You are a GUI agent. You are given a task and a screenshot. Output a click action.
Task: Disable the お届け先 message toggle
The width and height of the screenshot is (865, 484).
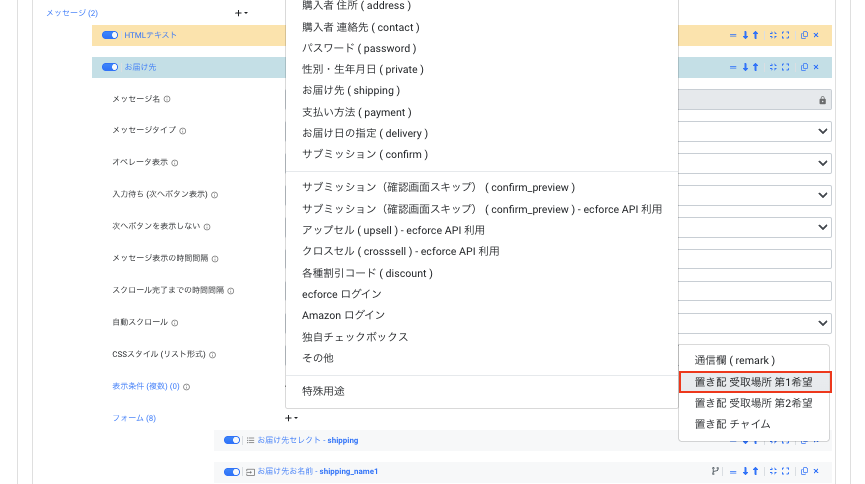110,67
